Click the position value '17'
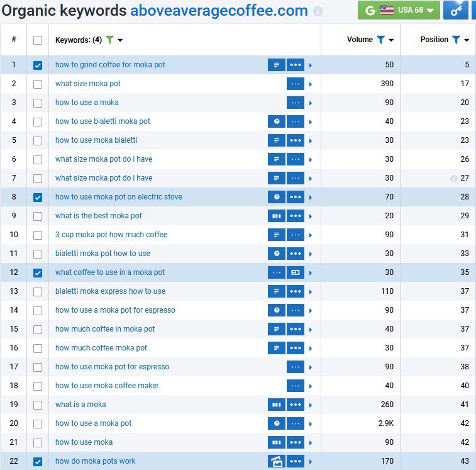Screen dimensions: 476x470 click(x=465, y=84)
